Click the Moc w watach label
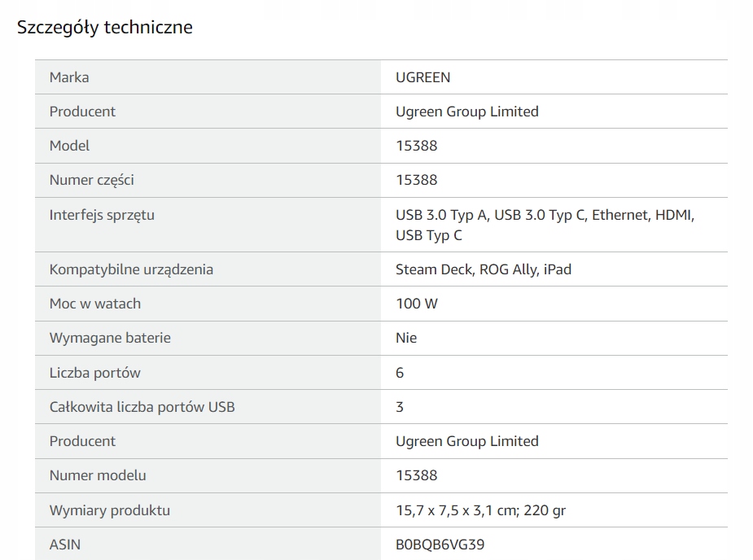The image size is (753, 560). coord(94,304)
